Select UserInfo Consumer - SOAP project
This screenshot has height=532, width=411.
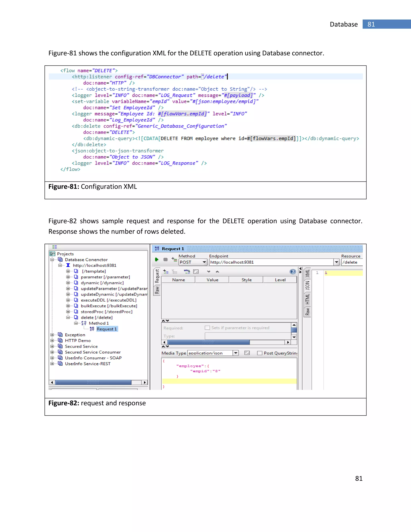[x=93, y=358]
